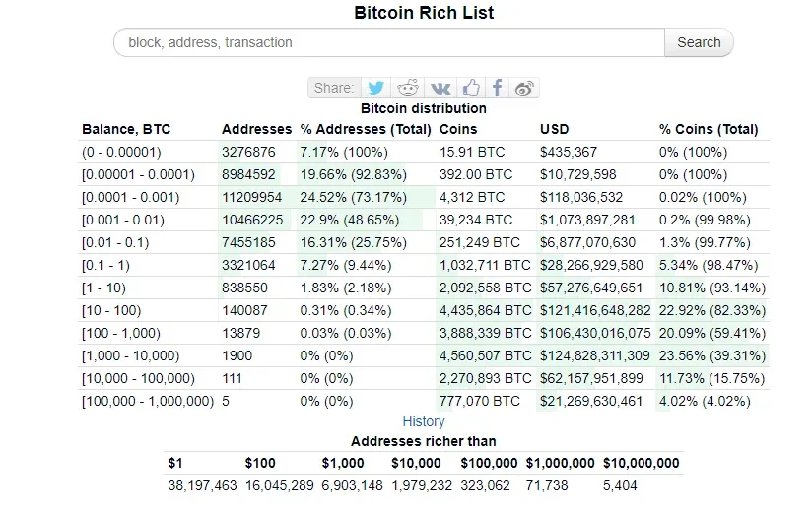812x512 pixels.
Task: Select the [100,000 - 1,000,000) balance row
Action: 148,401
